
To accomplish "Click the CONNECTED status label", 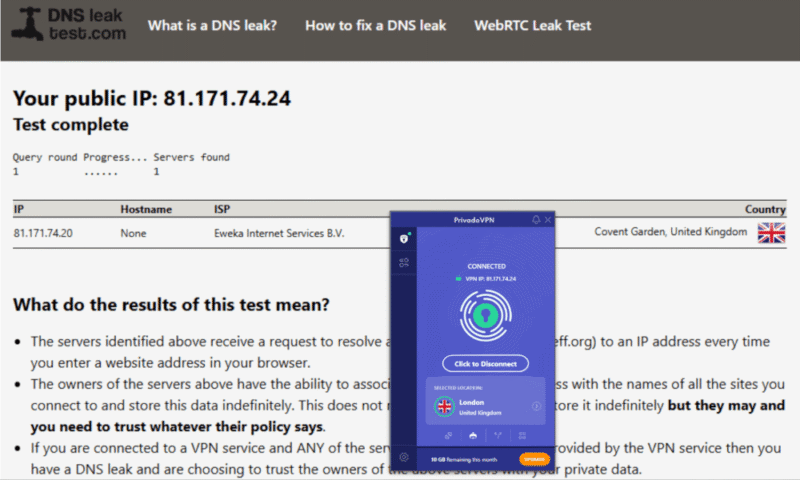I will coord(486,266).
